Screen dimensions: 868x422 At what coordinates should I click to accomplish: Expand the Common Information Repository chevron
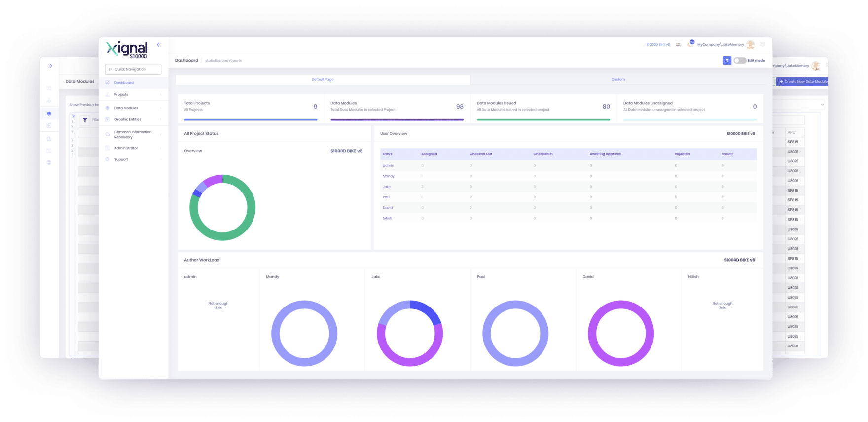pyautogui.click(x=161, y=135)
